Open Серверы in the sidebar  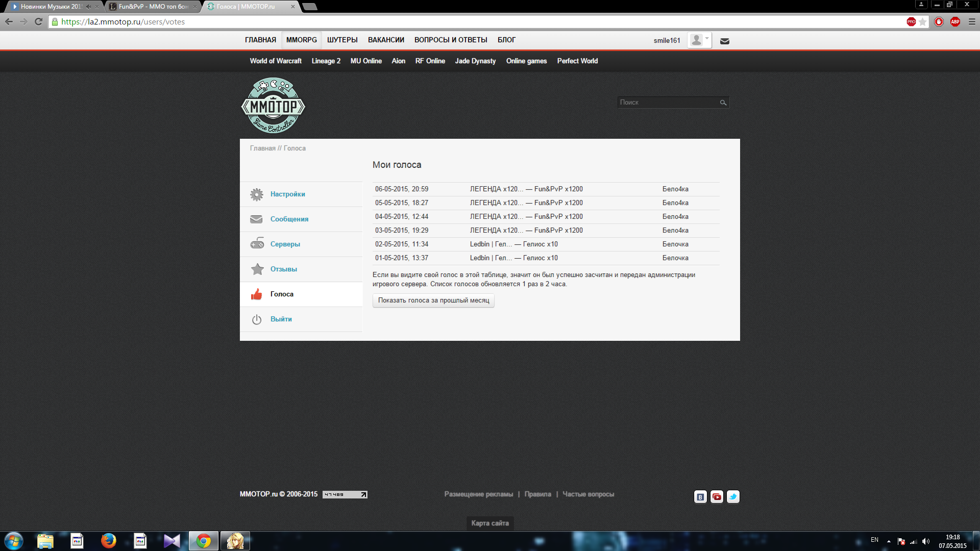(285, 244)
